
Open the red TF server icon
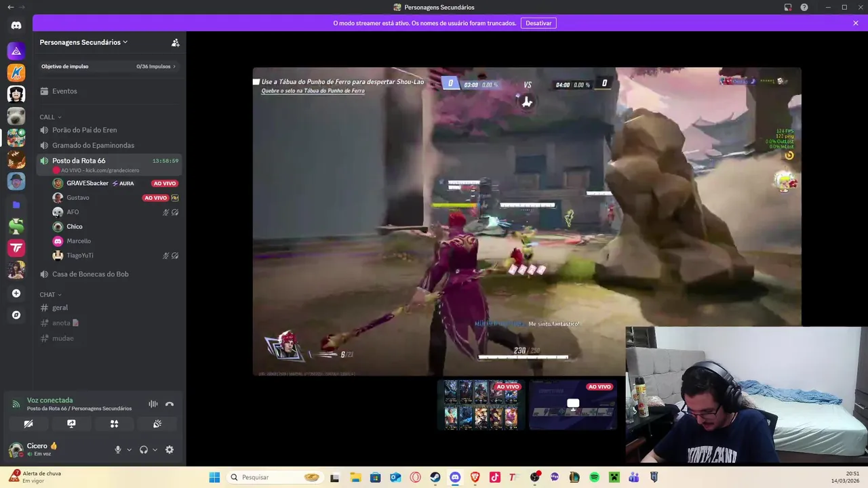point(16,247)
